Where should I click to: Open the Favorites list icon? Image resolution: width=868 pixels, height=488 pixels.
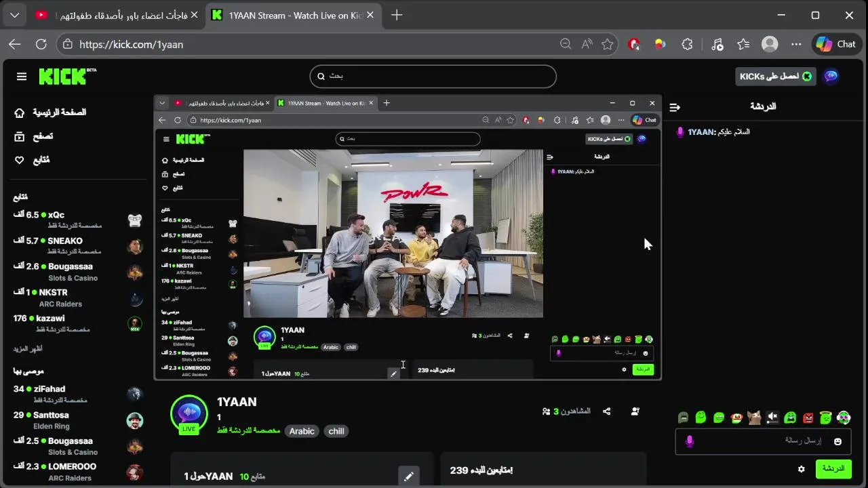coord(743,44)
